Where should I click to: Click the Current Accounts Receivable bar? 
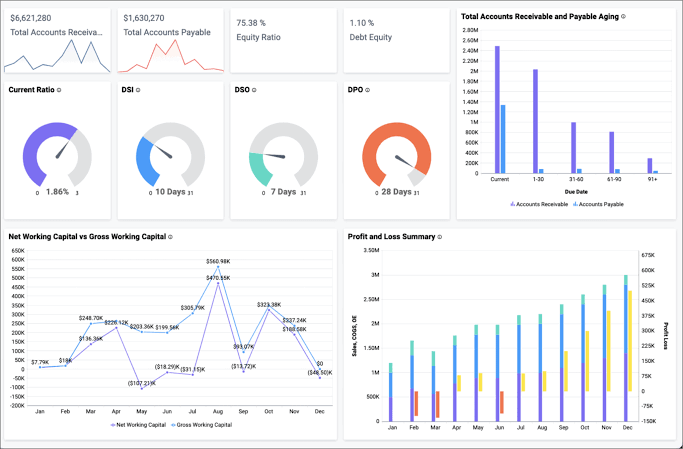click(x=497, y=110)
